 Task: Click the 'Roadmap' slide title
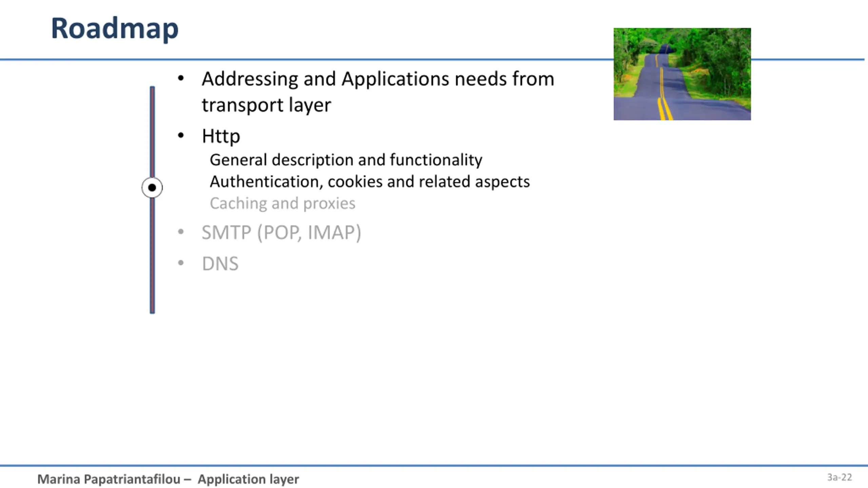coord(115,29)
